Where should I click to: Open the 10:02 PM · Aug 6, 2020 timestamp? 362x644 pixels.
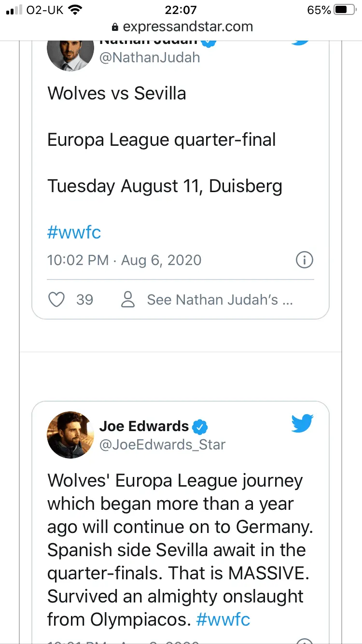125,260
